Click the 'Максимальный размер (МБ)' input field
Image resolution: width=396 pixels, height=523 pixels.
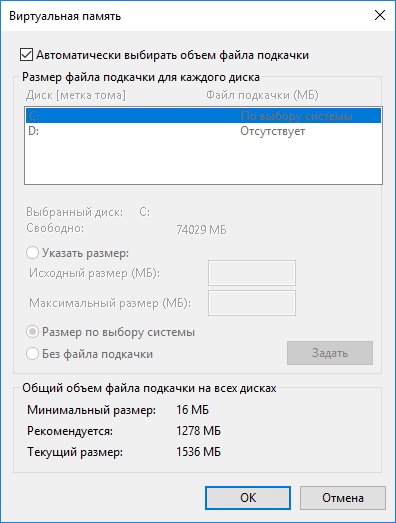coord(252,303)
